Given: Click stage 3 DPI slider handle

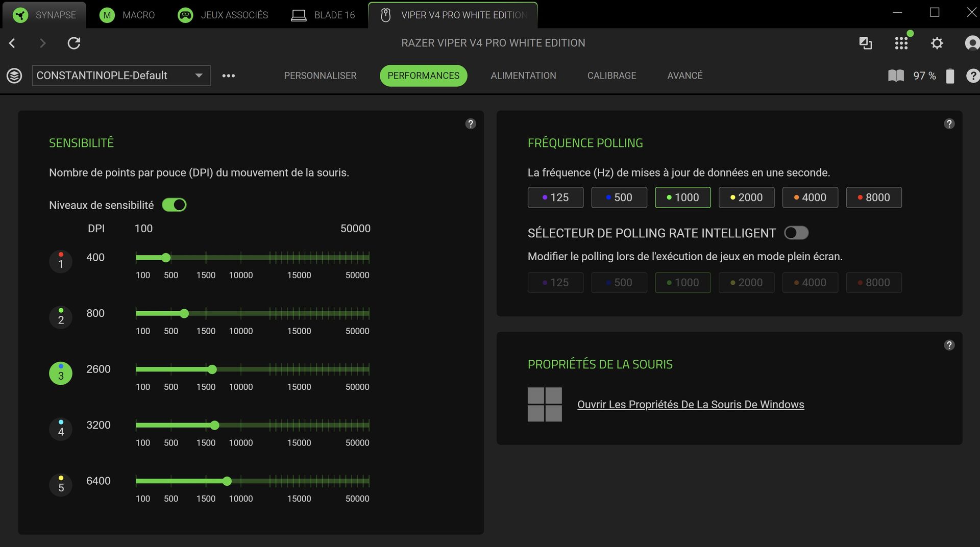Looking at the screenshot, I should pyautogui.click(x=212, y=369).
